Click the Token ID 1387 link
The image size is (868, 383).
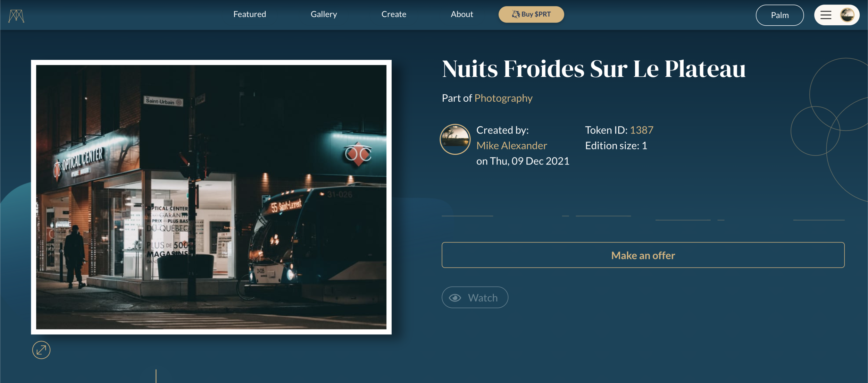[642, 130]
